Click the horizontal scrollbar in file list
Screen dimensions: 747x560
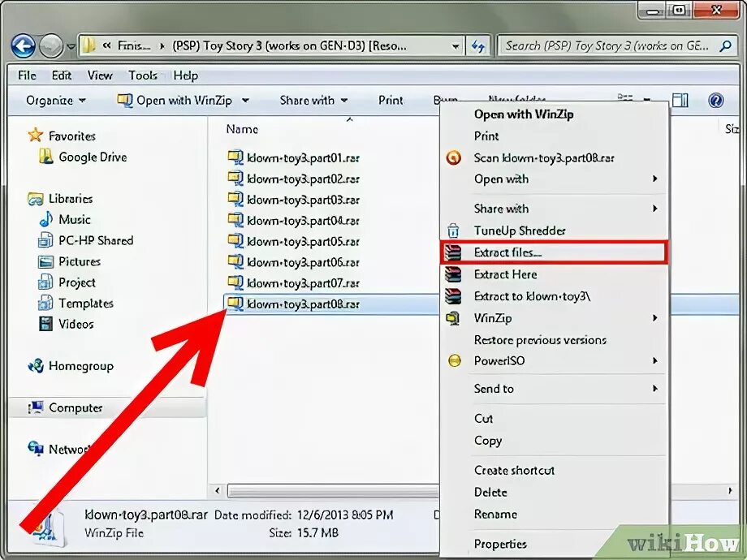(x=333, y=490)
